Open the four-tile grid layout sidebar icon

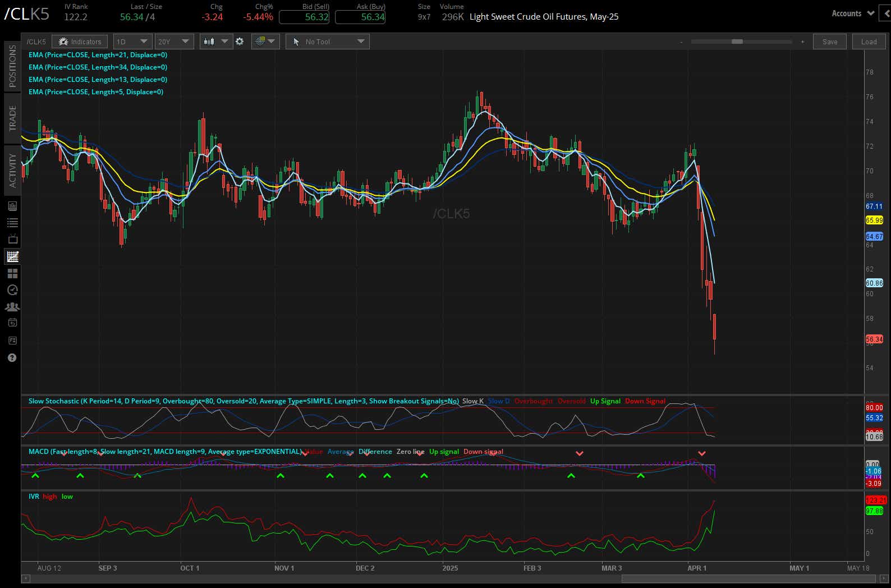pos(12,273)
